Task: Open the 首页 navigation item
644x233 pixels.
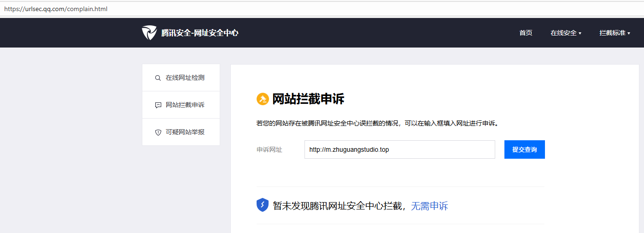Action: click(x=526, y=33)
